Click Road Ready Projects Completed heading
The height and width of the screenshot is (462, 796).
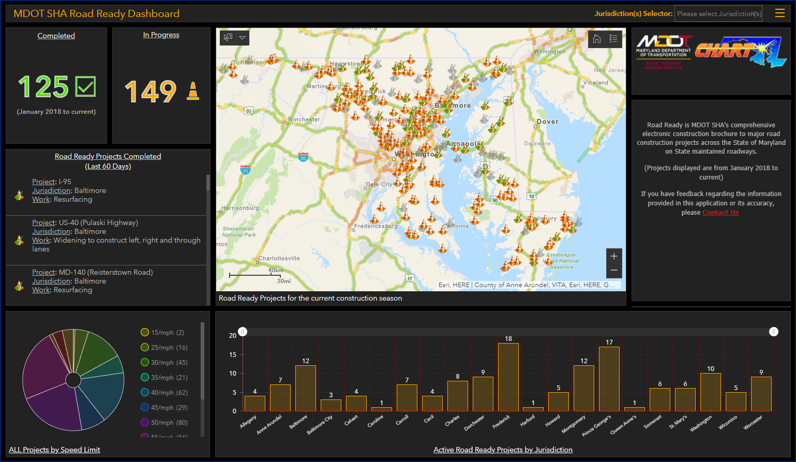coord(108,161)
